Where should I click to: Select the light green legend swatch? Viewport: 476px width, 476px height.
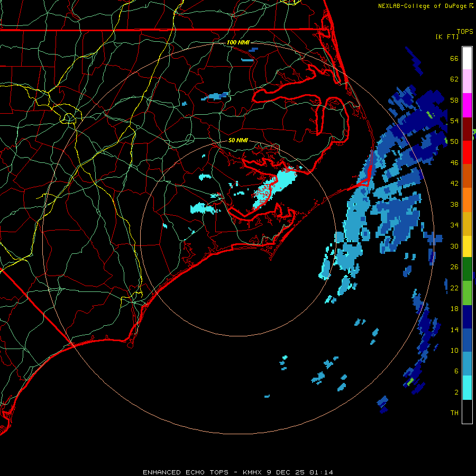(467, 293)
